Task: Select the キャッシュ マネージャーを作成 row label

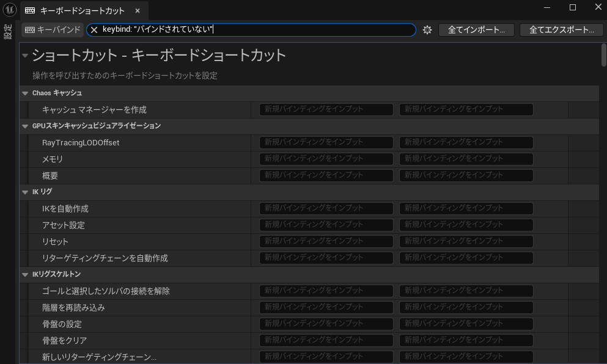Action: tap(94, 110)
